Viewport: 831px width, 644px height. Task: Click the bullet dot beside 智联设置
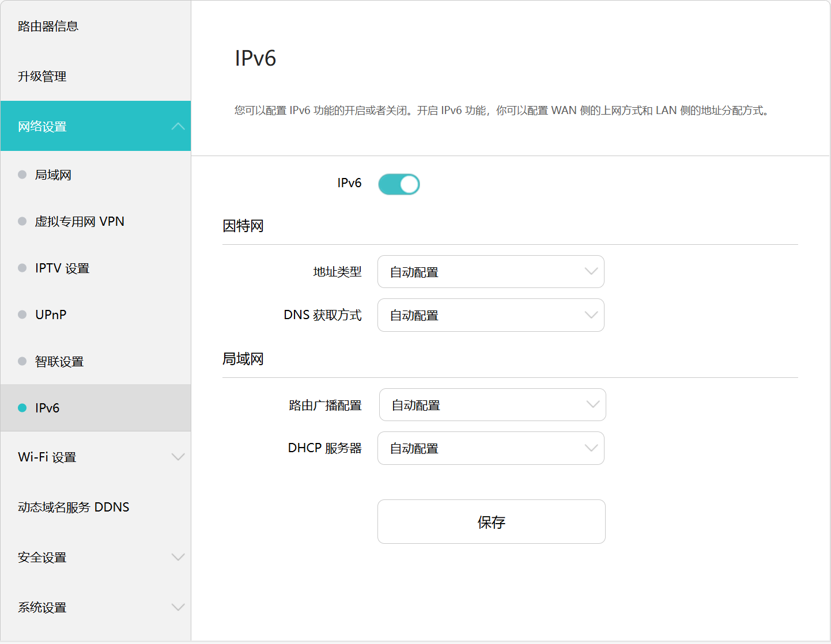pyautogui.click(x=22, y=361)
